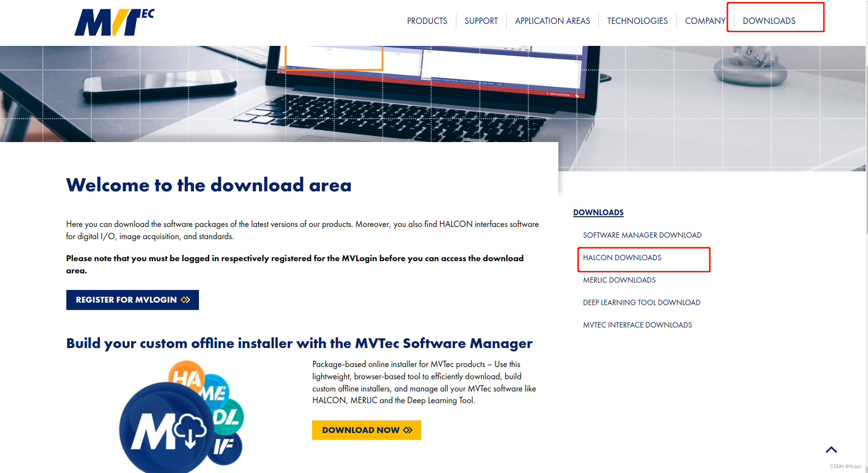This screenshot has width=868, height=473.
Task: Click the REGISTER FOR MVLOGIN button
Action: [x=133, y=300]
